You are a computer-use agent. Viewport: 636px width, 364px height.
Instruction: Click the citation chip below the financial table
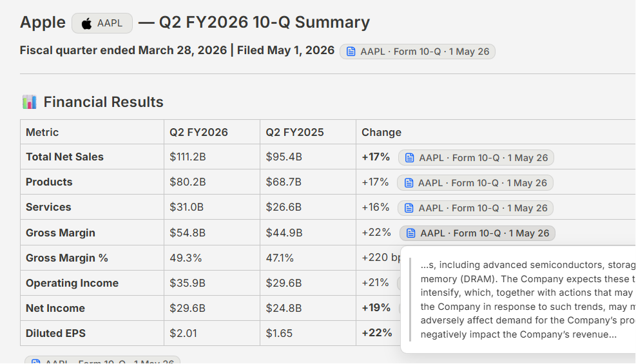[x=102, y=360]
